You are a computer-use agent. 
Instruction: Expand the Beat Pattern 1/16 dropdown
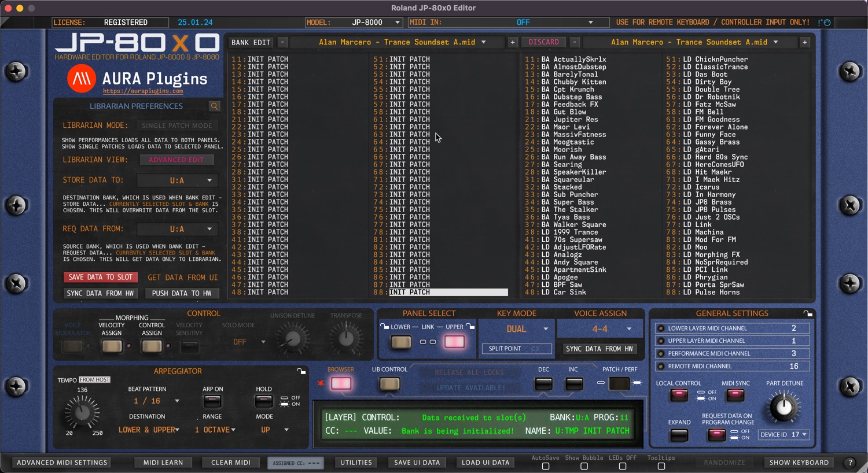coord(155,401)
